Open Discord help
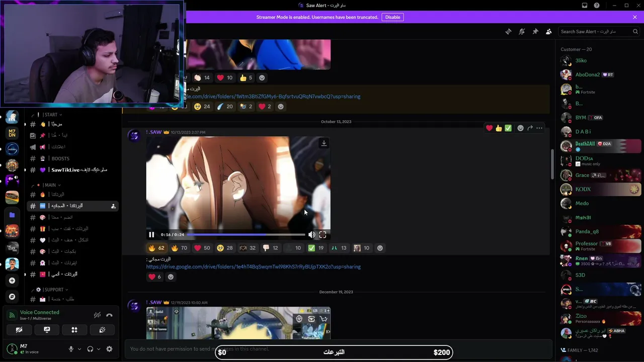This screenshot has height=362, width=644. click(597, 6)
